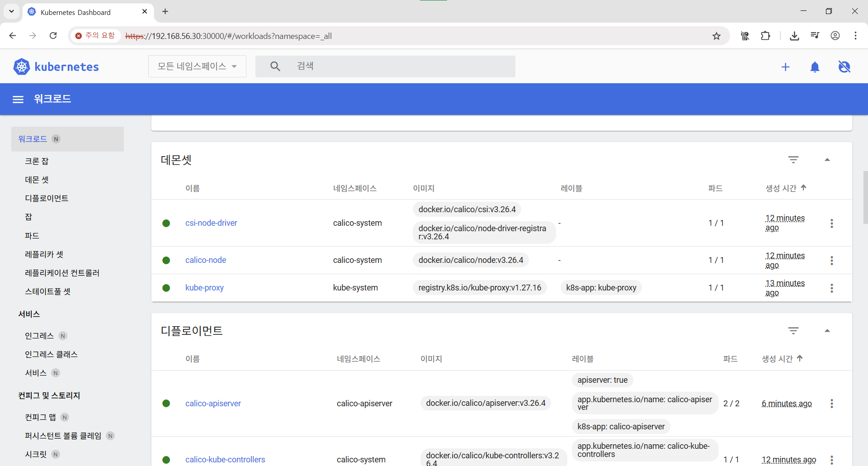This screenshot has width=868, height=466.
Task: Click the Kubernetes logo icon
Action: pos(22,67)
